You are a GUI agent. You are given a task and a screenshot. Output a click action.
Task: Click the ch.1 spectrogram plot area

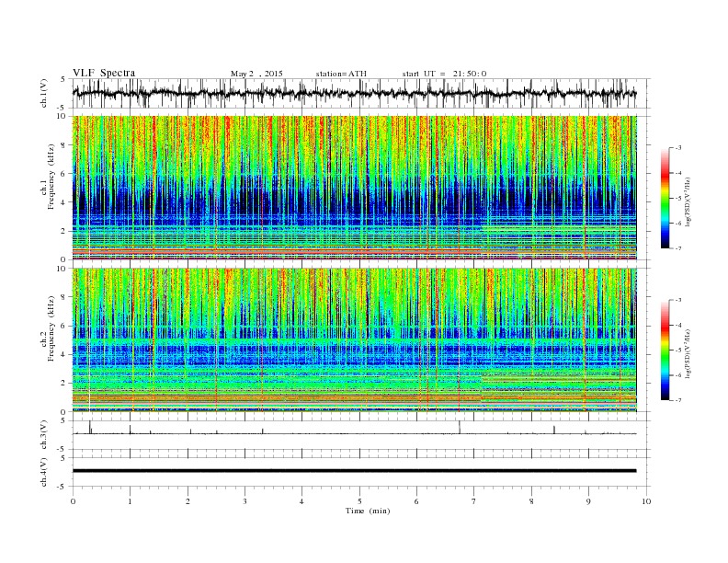click(x=354, y=188)
